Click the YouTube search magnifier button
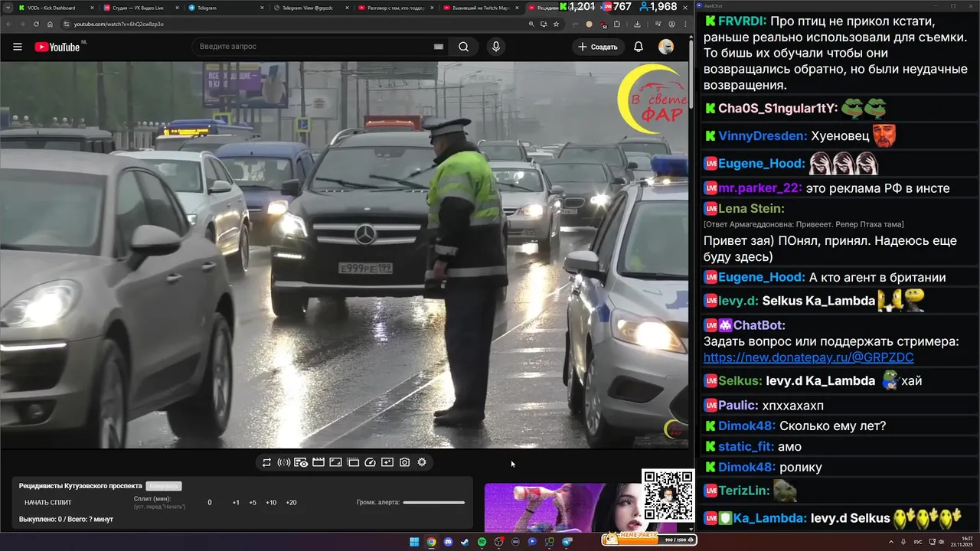Image resolution: width=980 pixels, height=551 pixels. pyautogui.click(x=464, y=47)
